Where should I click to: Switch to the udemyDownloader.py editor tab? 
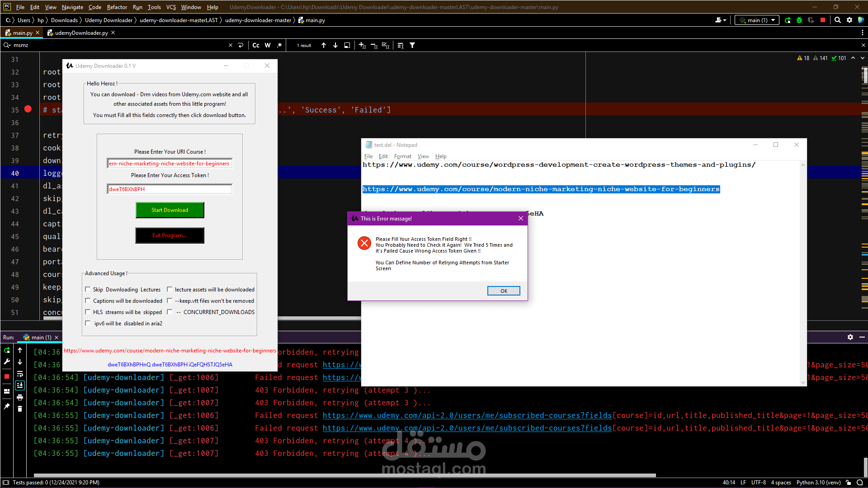click(x=81, y=33)
